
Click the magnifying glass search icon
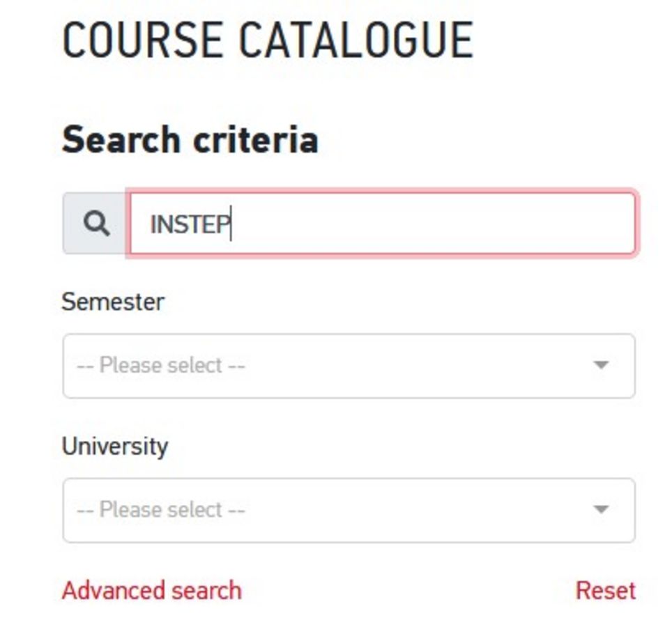click(96, 223)
